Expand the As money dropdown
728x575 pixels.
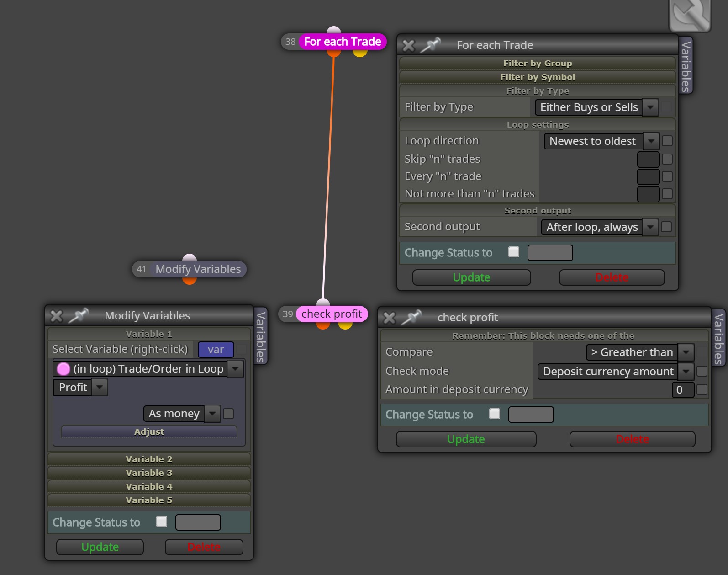(x=182, y=414)
